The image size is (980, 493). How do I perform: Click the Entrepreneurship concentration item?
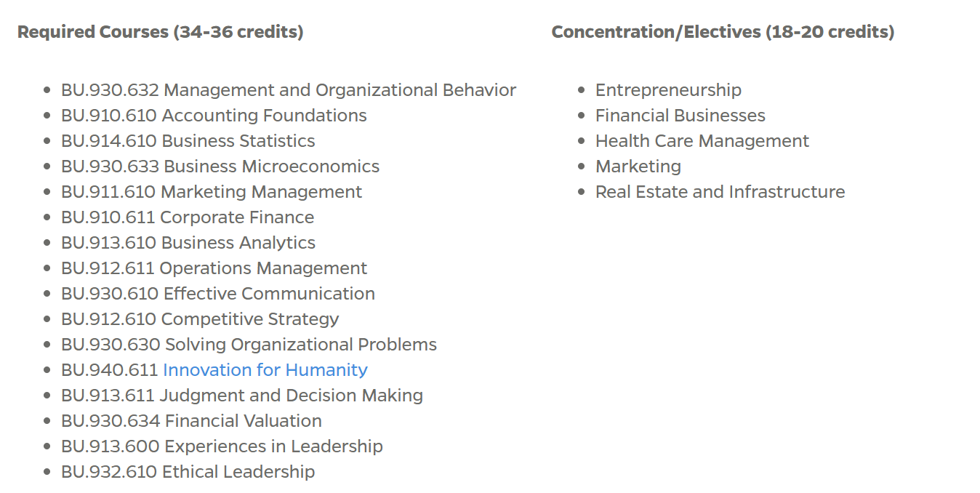point(668,90)
